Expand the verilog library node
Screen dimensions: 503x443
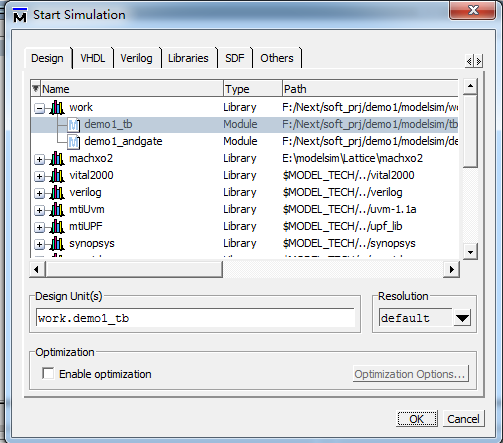(x=39, y=193)
